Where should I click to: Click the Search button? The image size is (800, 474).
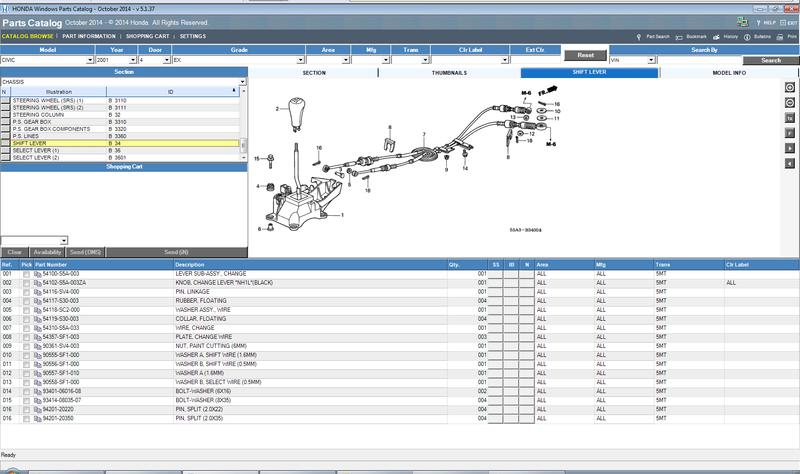pyautogui.click(x=770, y=60)
